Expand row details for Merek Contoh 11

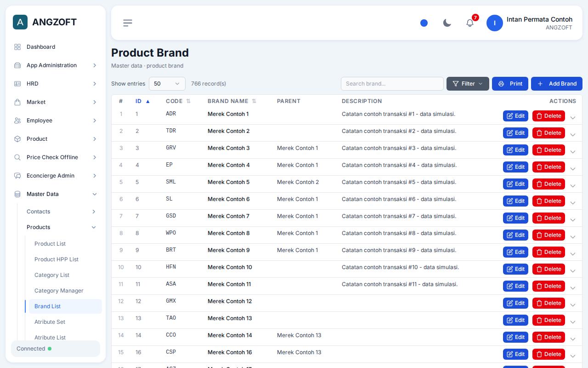coord(573,288)
